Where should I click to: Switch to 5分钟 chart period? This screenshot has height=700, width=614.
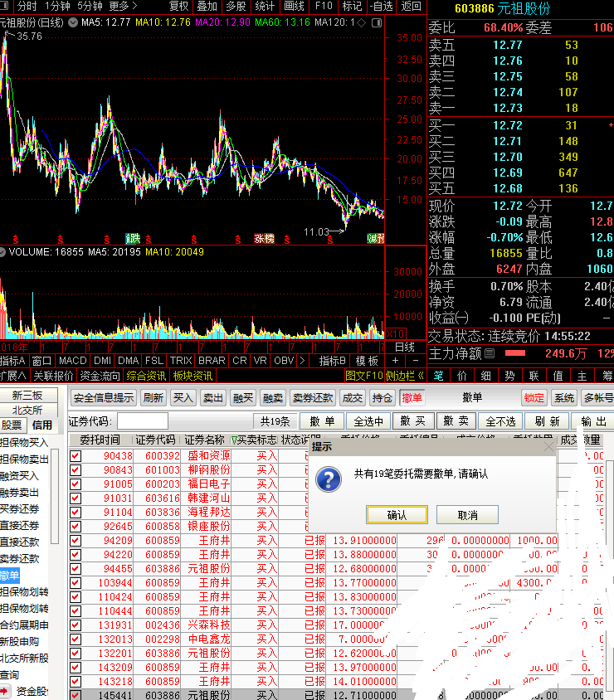[x=90, y=7]
